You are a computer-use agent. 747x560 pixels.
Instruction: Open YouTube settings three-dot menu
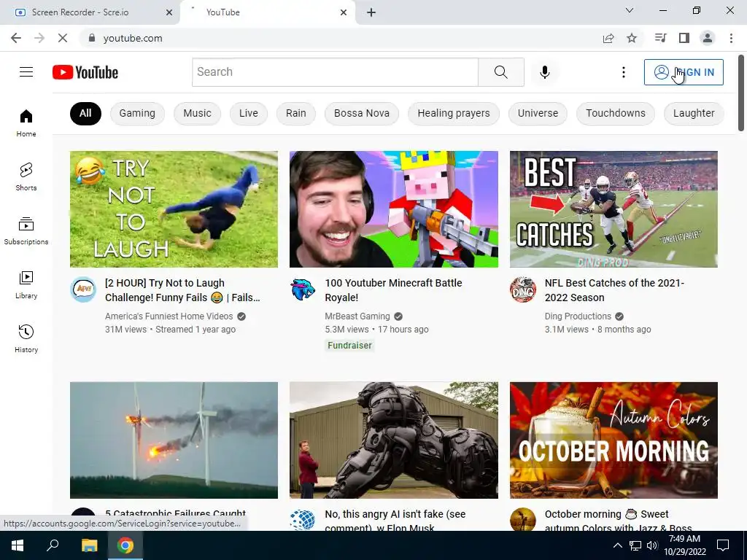tap(623, 72)
